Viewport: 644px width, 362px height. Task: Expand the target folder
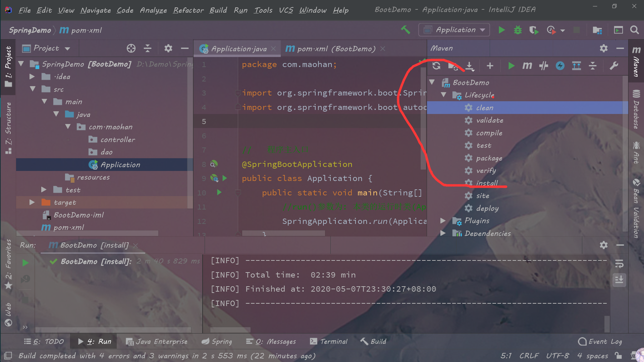32,202
